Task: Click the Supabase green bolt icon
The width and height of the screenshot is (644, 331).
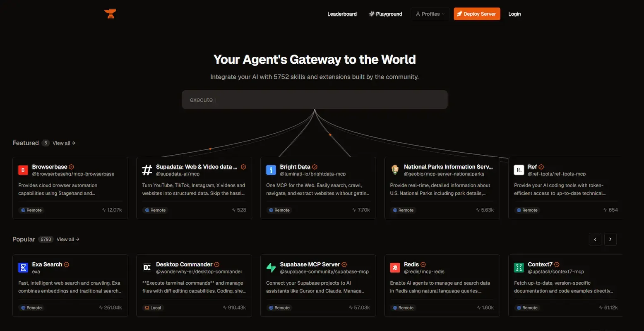Action: click(271, 268)
